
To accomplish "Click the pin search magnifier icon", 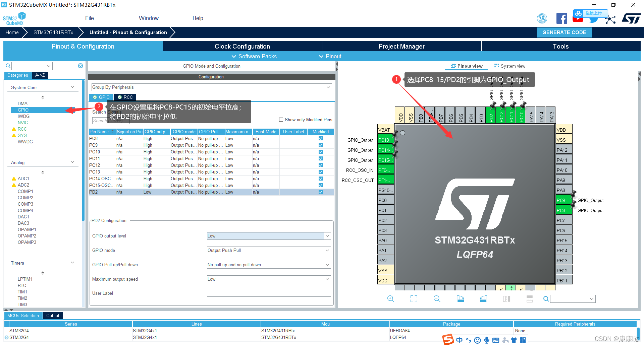I will tap(546, 299).
